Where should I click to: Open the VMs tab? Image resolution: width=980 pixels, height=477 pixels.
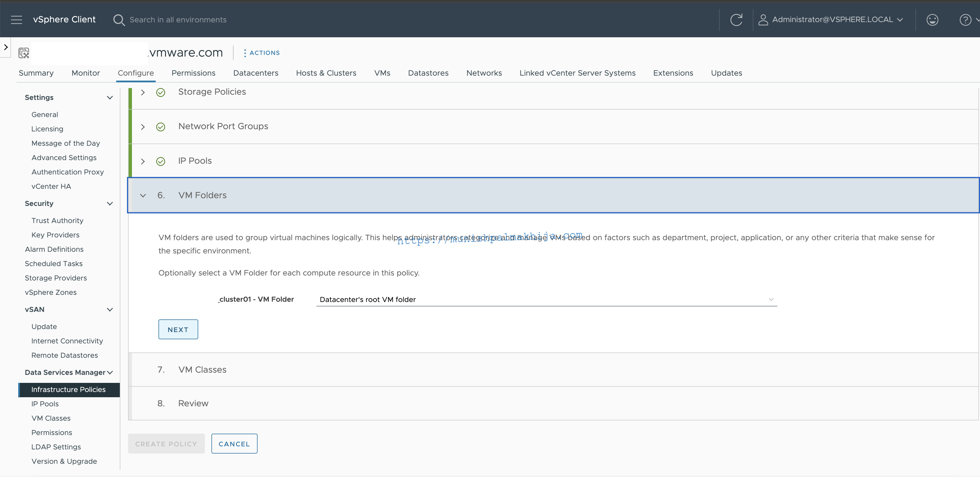coord(382,73)
